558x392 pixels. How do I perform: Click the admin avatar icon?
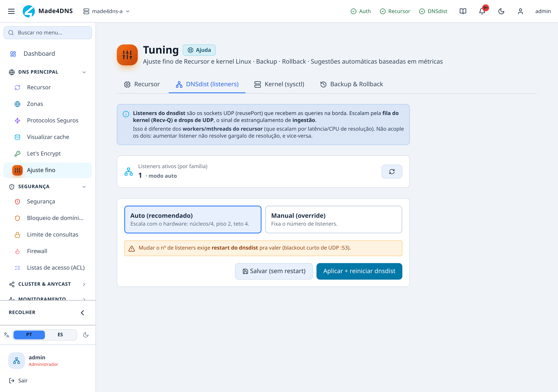pos(17,360)
